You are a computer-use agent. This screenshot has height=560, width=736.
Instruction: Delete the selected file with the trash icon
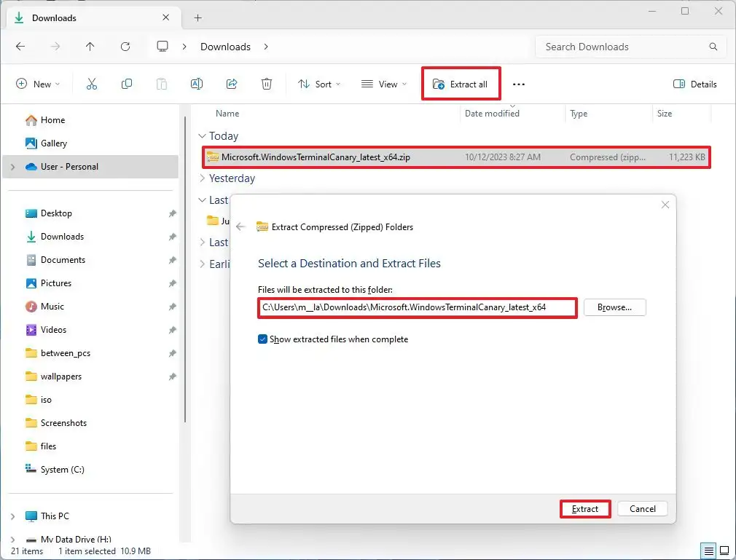pyautogui.click(x=267, y=84)
